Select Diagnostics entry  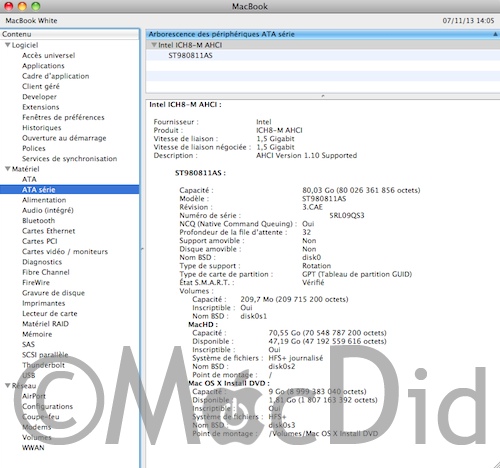click(x=42, y=262)
